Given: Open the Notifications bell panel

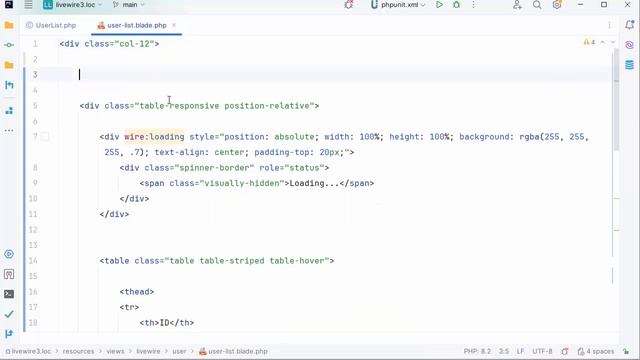Looking at the screenshot, I should tap(629, 25).
